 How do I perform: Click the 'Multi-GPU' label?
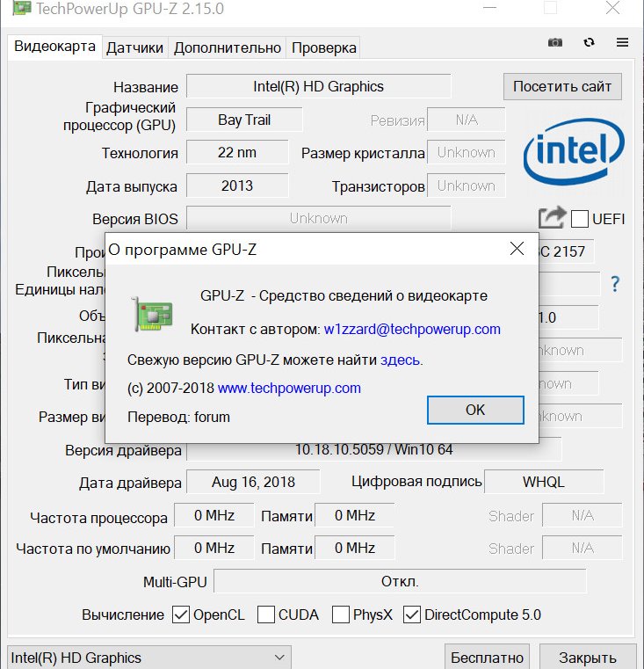click(175, 582)
